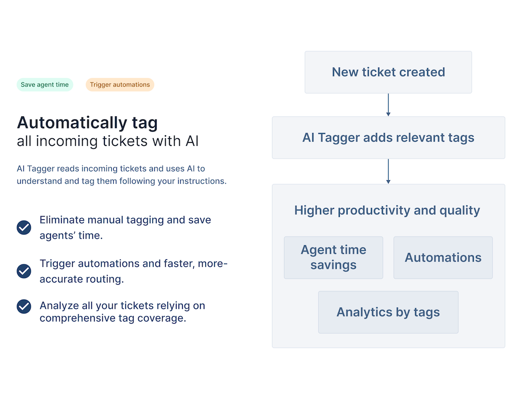Click arrow below 'AI Tagger adds relevant tags'
Image resolution: width=532 pixels, height=399 pixels.
(x=388, y=171)
